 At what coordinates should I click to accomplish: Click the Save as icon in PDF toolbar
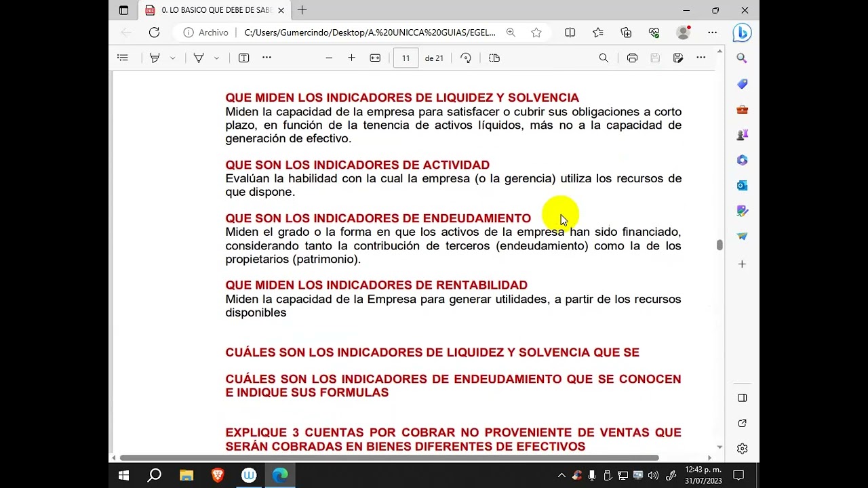(678, 58)
